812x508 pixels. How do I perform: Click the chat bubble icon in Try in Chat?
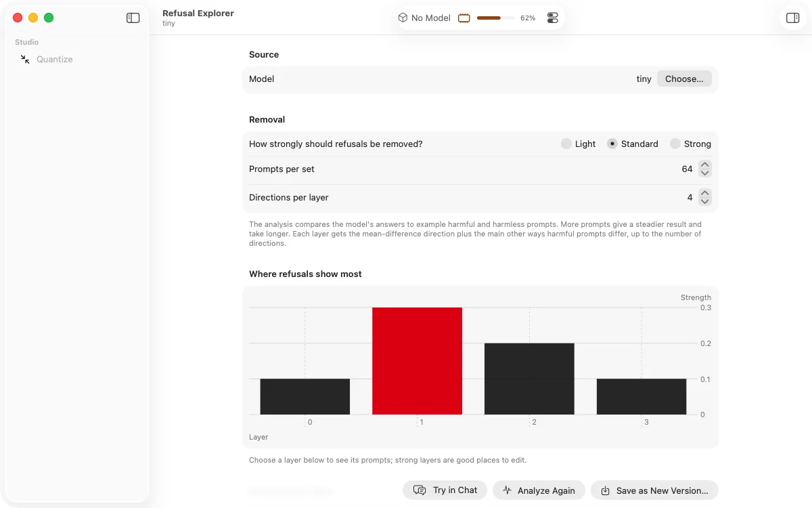420,490
